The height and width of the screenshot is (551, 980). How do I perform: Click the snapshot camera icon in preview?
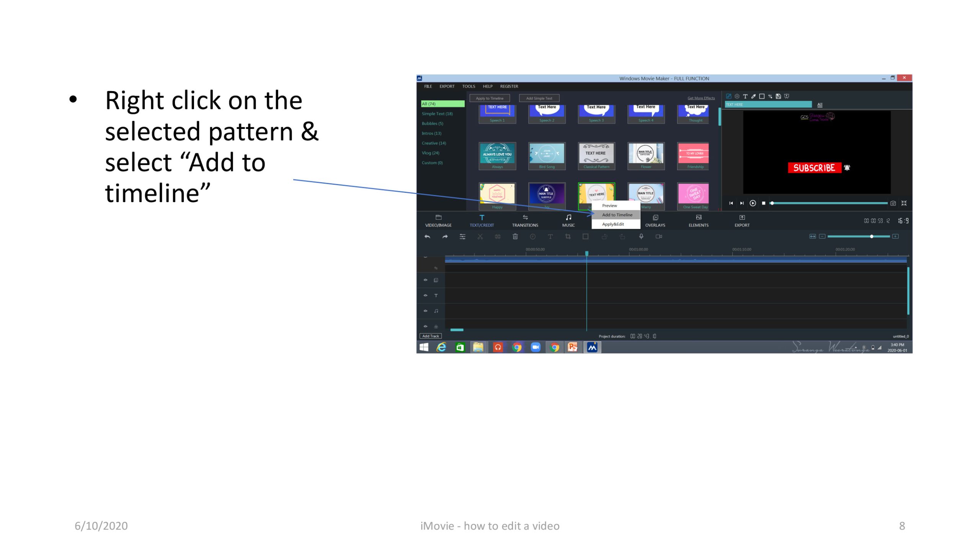(893, 203)
